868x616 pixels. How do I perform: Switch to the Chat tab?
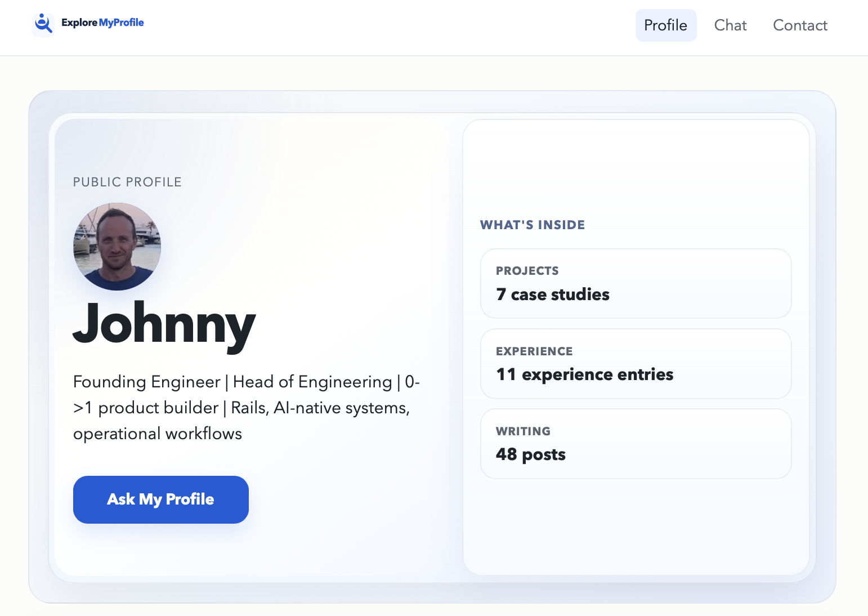pyautogui.click(x=730, y=25)
